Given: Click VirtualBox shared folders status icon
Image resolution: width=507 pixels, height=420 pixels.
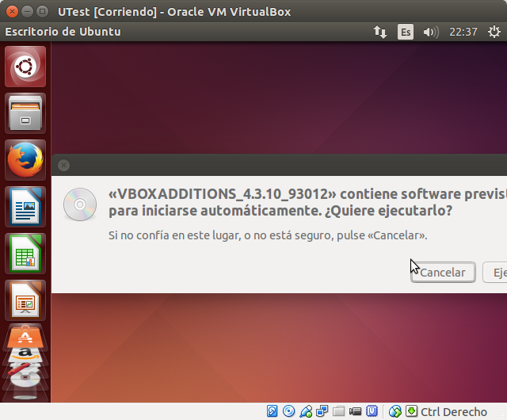Looking at the screenshot, I should (338, 411).
